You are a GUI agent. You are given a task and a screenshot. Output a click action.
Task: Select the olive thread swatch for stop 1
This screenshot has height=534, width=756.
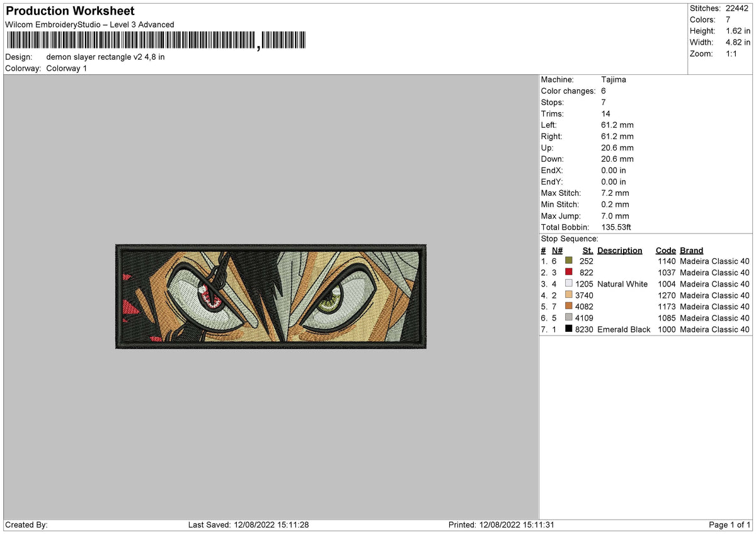(x=569, y=261)
